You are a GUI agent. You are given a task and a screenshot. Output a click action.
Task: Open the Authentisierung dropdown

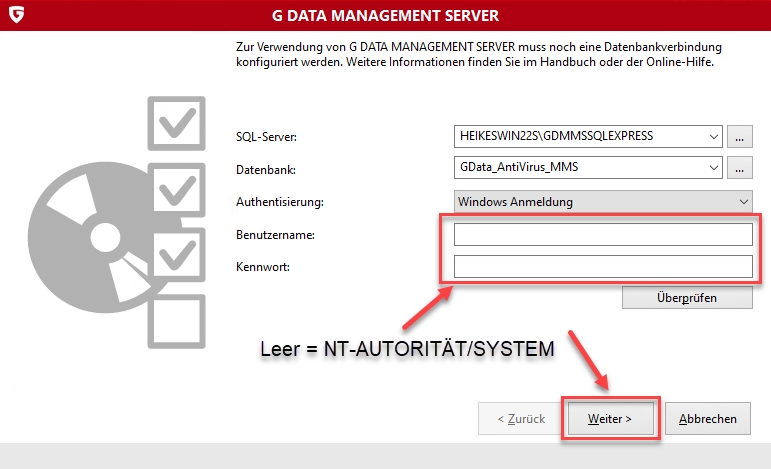[x=603, y=202]
